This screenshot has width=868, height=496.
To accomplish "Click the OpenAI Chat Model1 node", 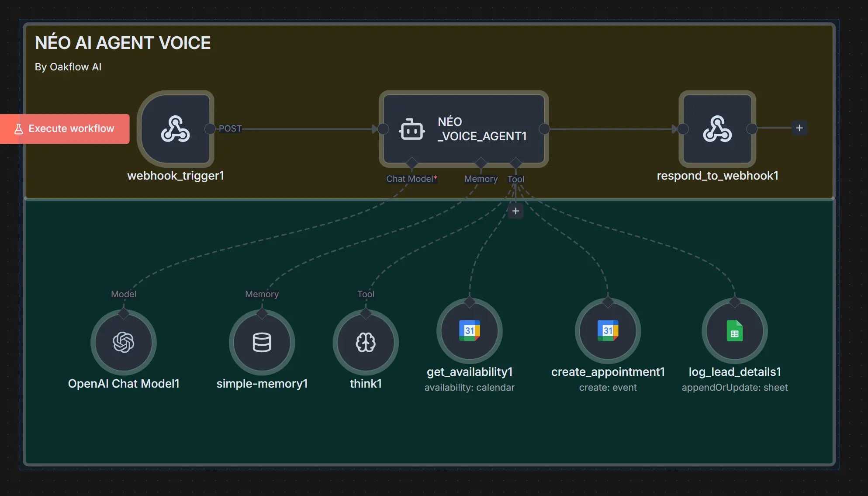I will pos(124,343).
